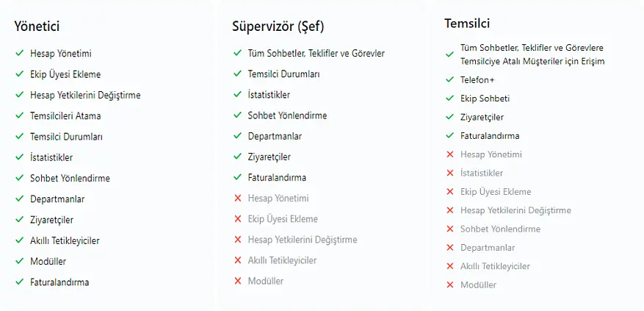Click red X beside Temsilci's Departmanlar
The image size is (644, 311).
click(449, 248)
